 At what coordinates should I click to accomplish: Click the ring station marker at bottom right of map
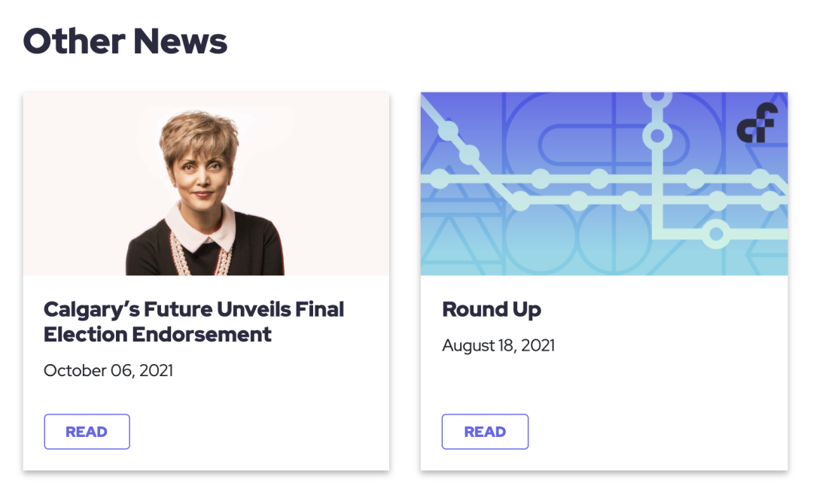pos(716,234)
